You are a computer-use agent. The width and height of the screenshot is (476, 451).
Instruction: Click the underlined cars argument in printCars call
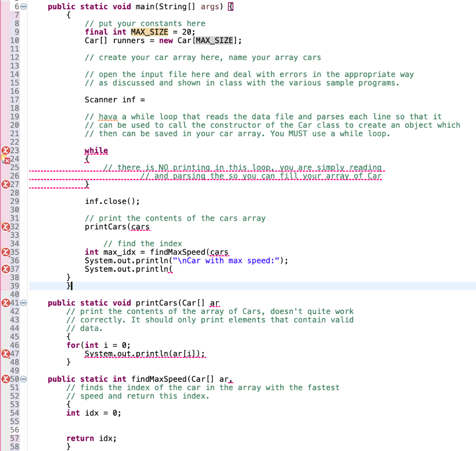point(140,227)
